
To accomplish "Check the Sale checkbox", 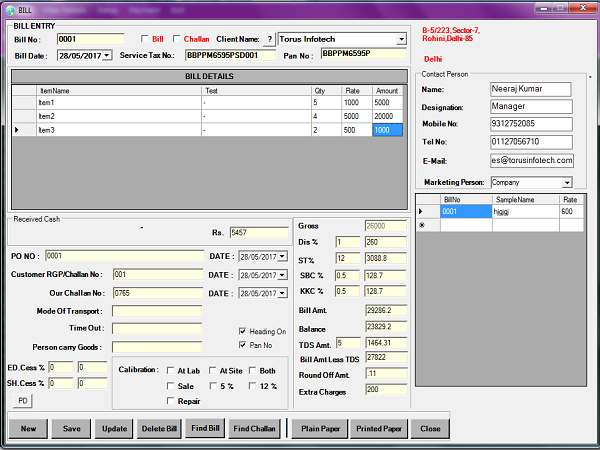I will click(170, 386).
